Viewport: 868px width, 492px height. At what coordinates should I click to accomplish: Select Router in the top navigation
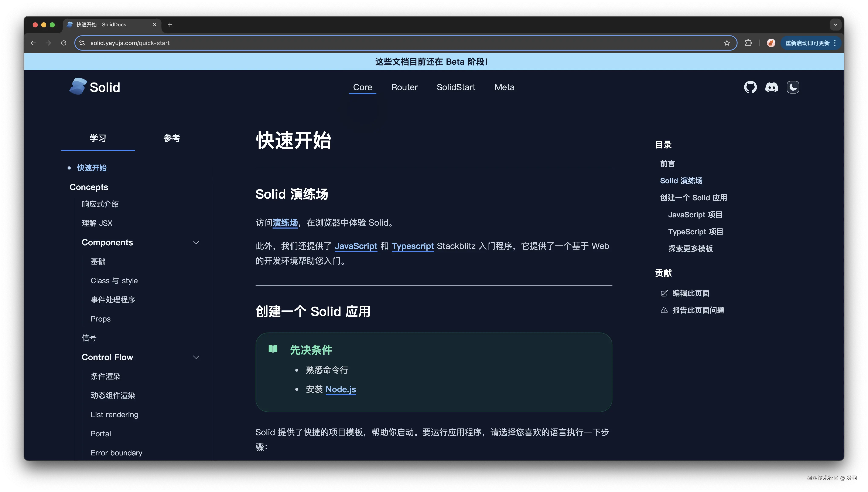coord(404,87)
